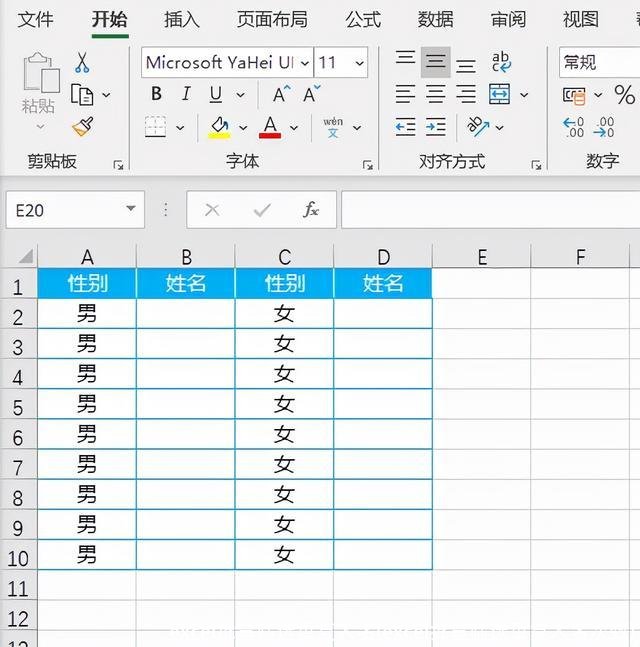
Task: Open the 页面布局 ribbon tab
Action: 272,19
